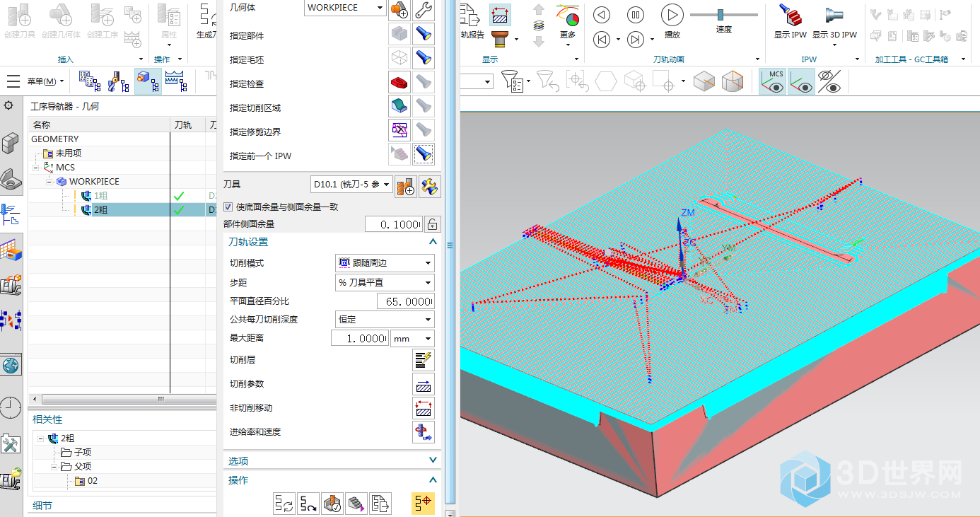Click red select icon for 指定检查
The height and width of the screenshot is (517, 980).
point(400,82)
